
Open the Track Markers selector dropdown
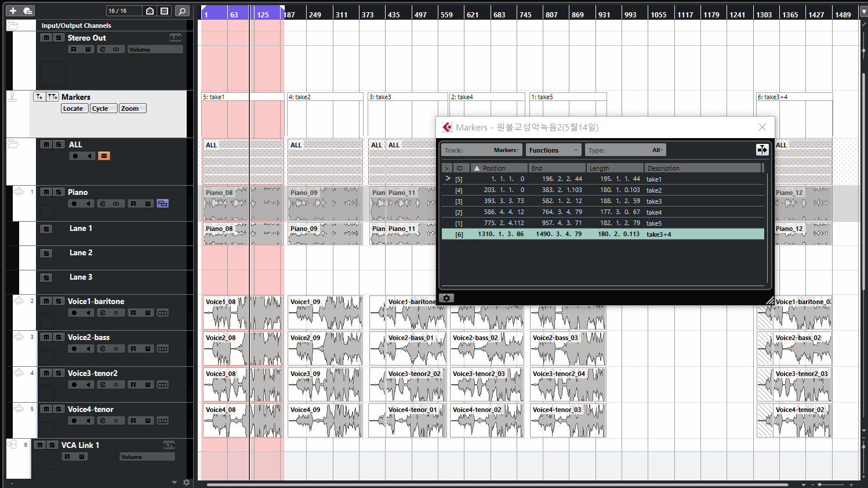coord(482,150)
